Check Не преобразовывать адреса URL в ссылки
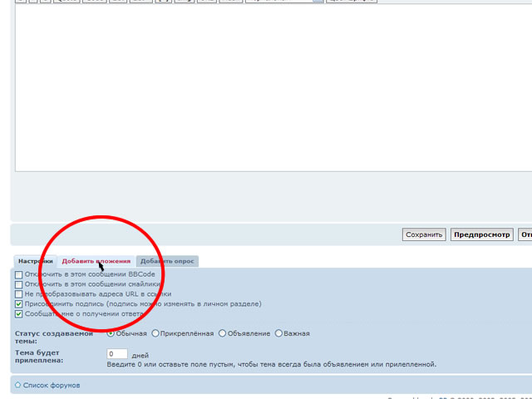 19,294
